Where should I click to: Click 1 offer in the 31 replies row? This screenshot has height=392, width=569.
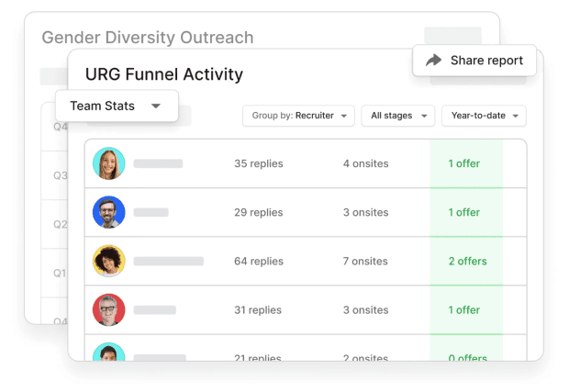[x=464, y=310]
